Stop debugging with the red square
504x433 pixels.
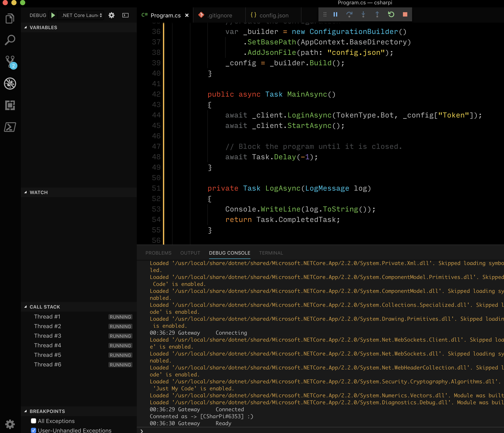[405, 15]
